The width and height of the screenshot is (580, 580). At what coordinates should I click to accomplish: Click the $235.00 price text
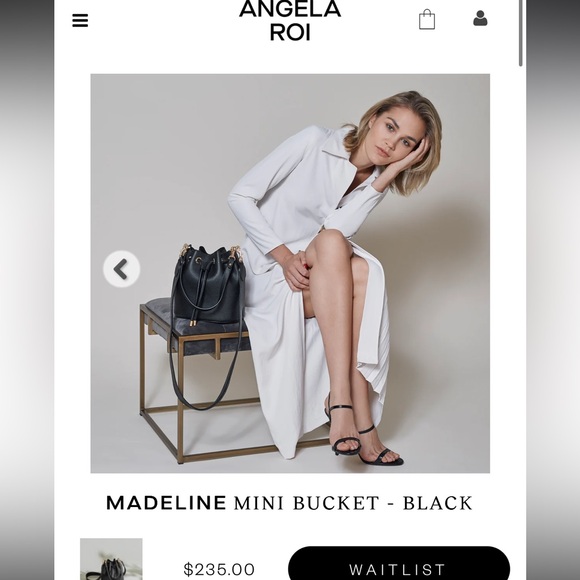pos(219,569)
